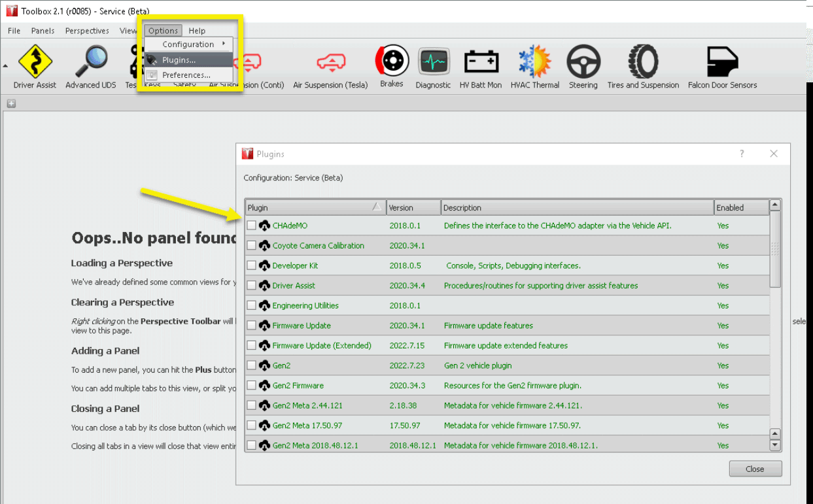Click cloud download icon for Firmware Update
The height and width of the screenshot is (504, 813).
click(x=264, y=326)
